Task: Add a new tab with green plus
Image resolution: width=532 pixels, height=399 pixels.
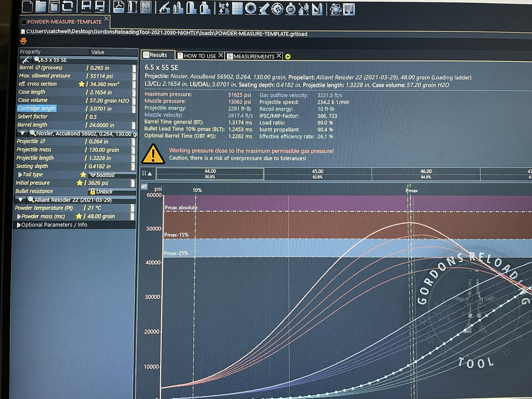Action: pos(288,56)
